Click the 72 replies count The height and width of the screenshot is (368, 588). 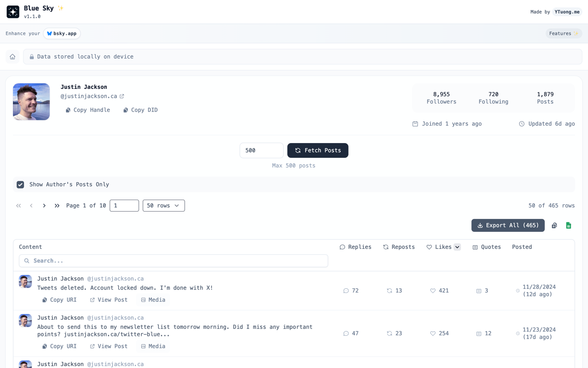click(351, 291)
